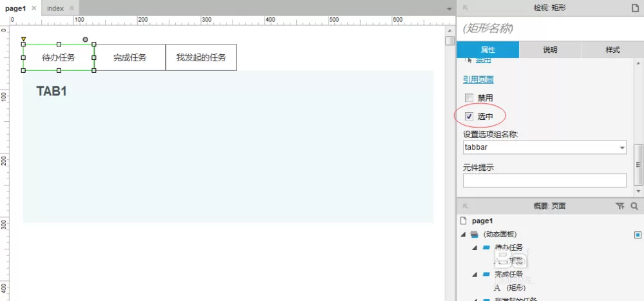Select the 待办任务 rectangle on canvas
Viewport: 644px width, 301px height.
coord(59,57)
